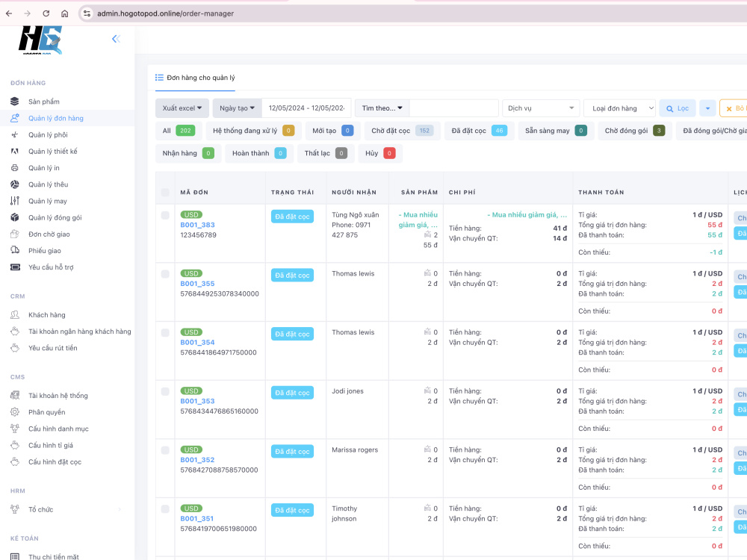Click the Yêu cầu rút tiền icon

pyautogui.click(x=15, y=348)
